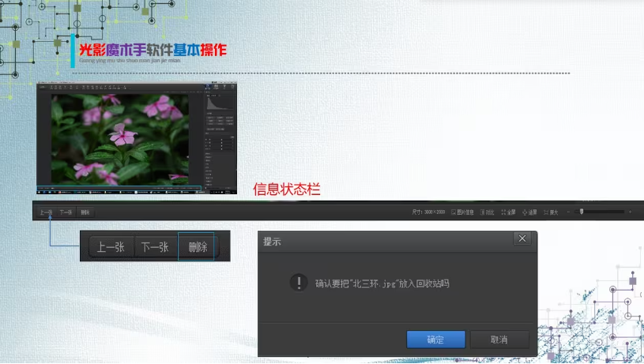The height and width of the screenshot is (364, 644).
Task: Click the flower photo software screenshot
Action: [x=120, y=138]
